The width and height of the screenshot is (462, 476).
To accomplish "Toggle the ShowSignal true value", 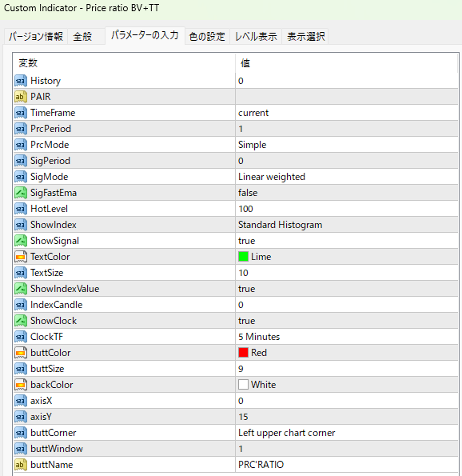I will 347,241.
